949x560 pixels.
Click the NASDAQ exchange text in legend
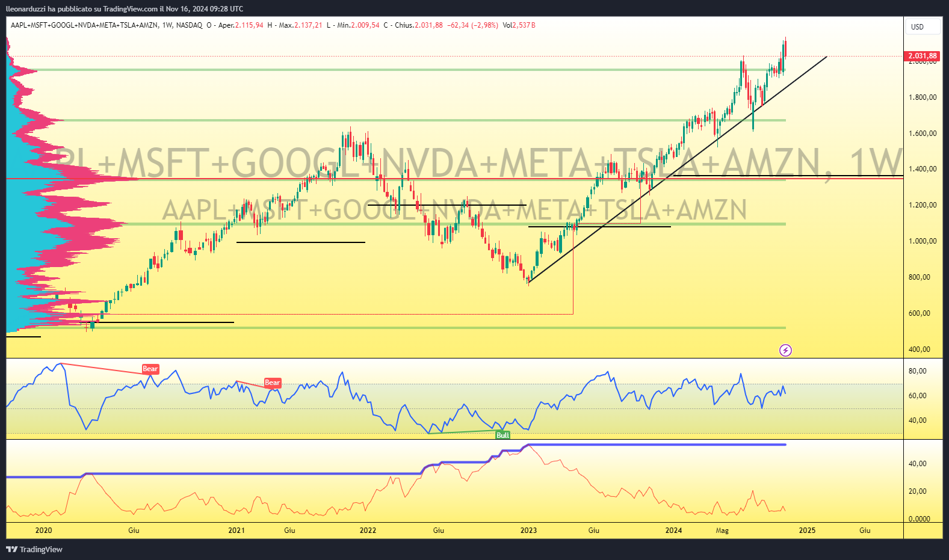coord(190,25)
